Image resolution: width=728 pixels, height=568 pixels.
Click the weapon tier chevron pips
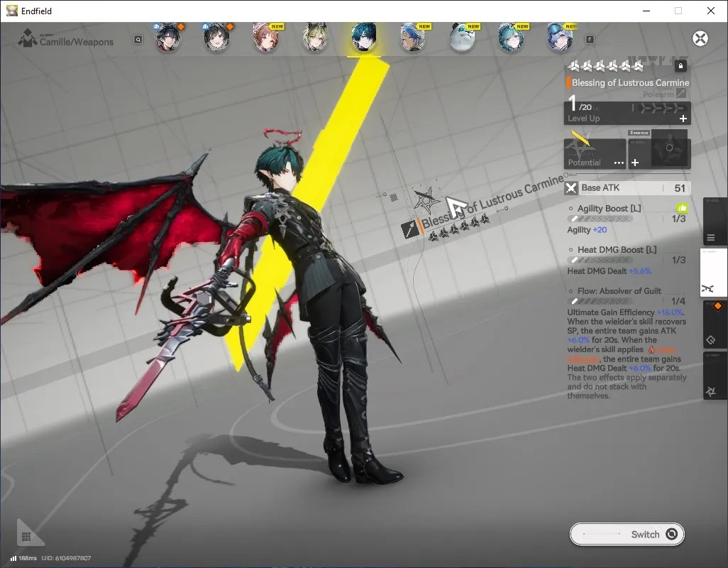[661, 108]
